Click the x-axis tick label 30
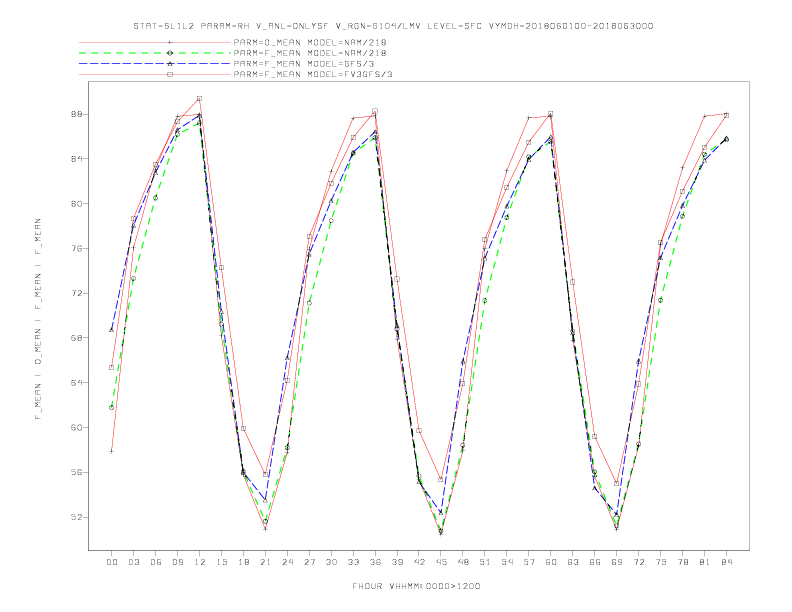 coord(331,562)
